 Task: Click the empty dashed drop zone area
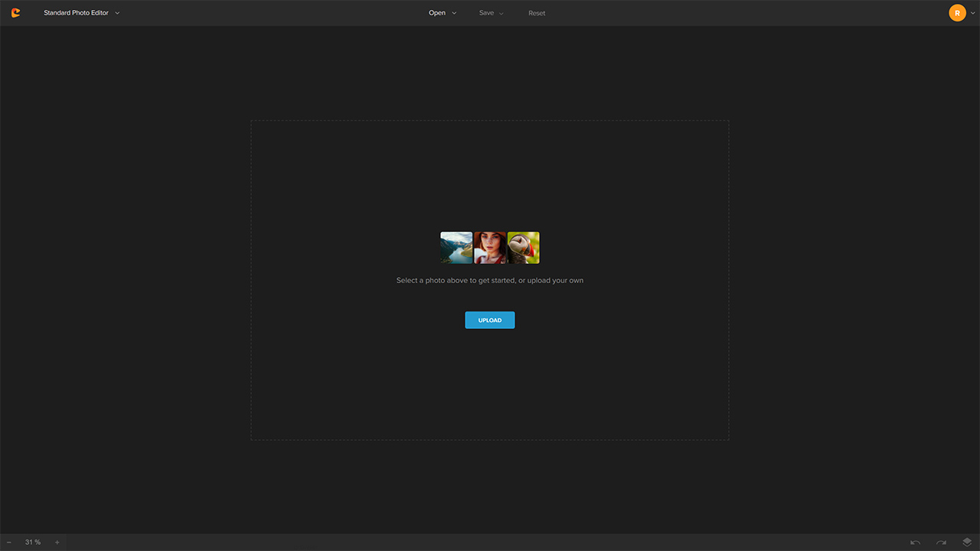490,383
